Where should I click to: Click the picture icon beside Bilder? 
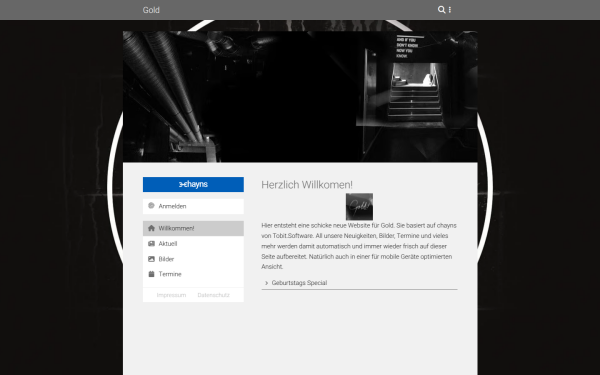coord(151,259)
